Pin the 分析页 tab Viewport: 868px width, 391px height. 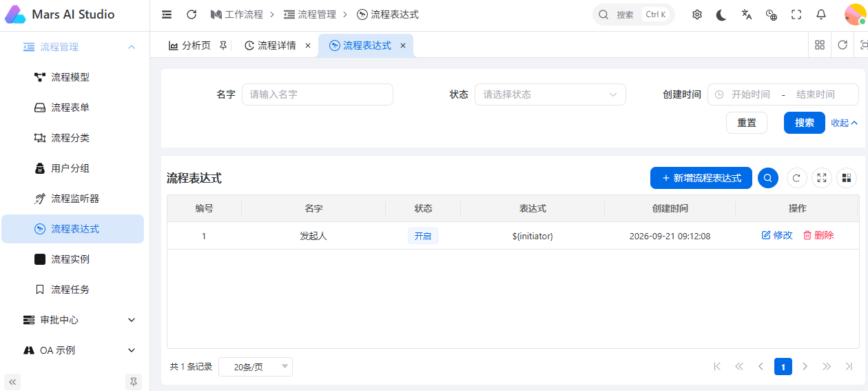tap(223, 46)
